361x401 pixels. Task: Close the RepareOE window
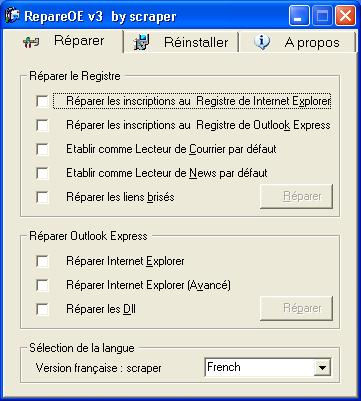[x=345, y=16]
